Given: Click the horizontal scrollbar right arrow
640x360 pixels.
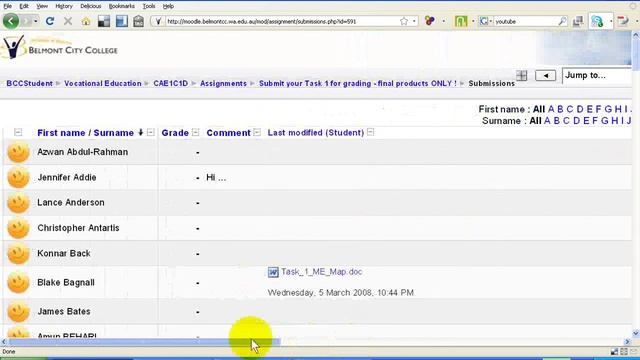Looking at the screenshot, I should coord(627,342).
